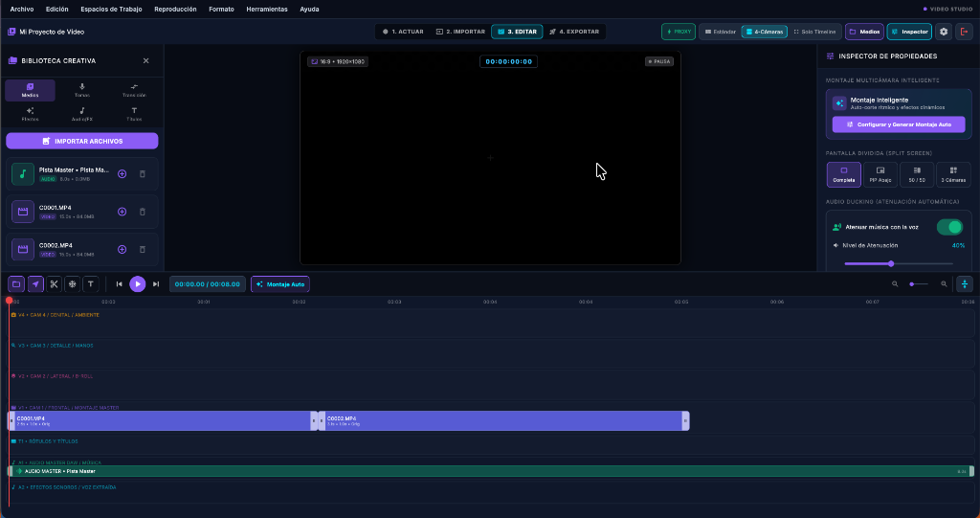Add Pista Master audio to timeline

click(122, 174)
